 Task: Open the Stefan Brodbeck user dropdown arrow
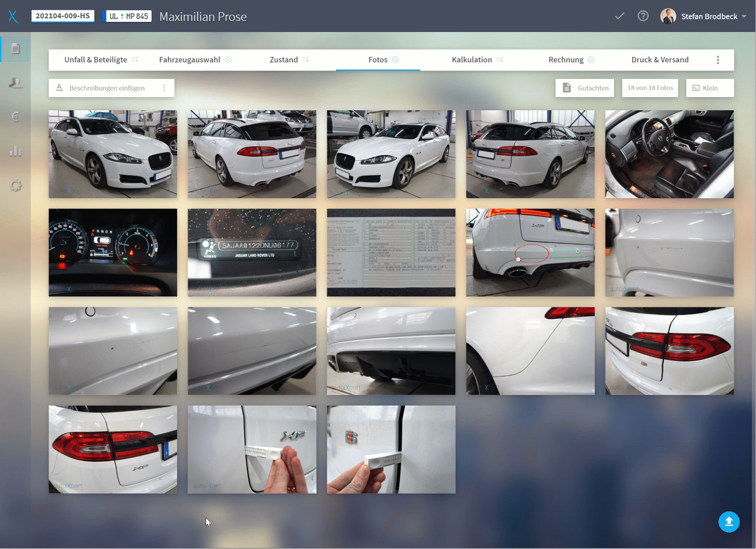pos(744,16)
